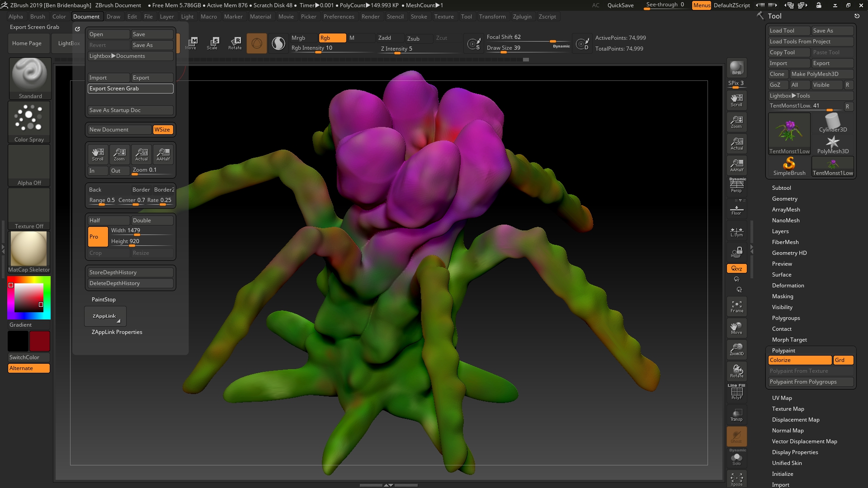Select the Move gyro icon on the right shelf
The width and height of the screenshot is (868, 488).
tap(736, 328)
